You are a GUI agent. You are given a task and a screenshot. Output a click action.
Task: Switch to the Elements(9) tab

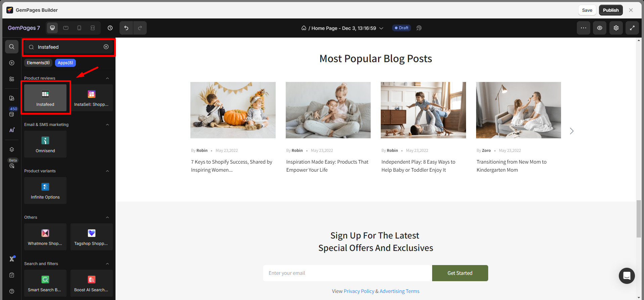(38, 63)
